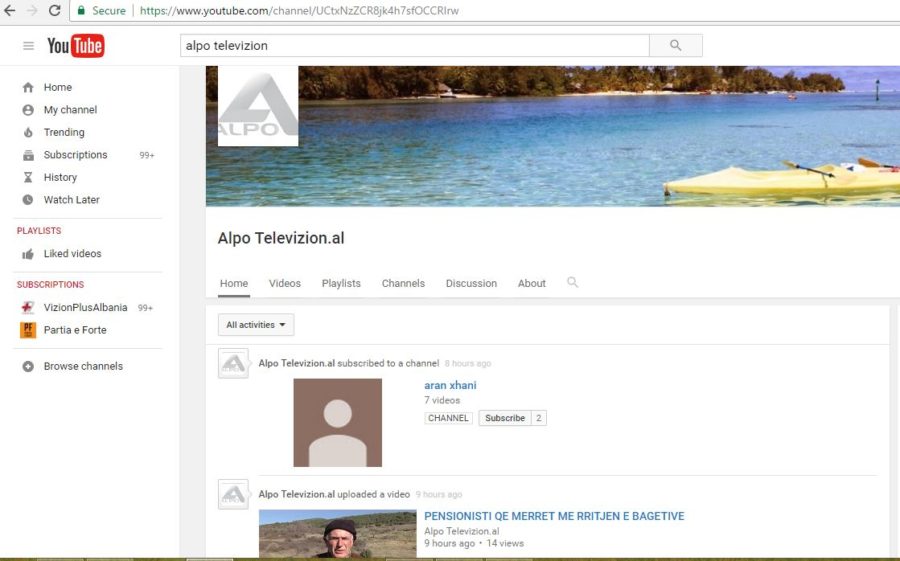Image resolution: width=900 pixels, height=561 pixels.
Task: Click Alpo avatar beside 'uploaded a video'
Action: 233,494
